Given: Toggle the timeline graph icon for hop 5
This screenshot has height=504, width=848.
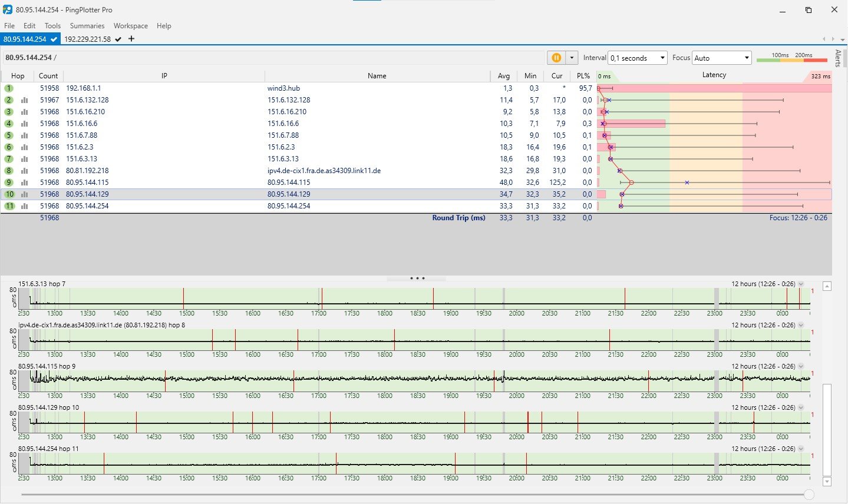Looking at the screenshot, I should [x=25, y=135].
